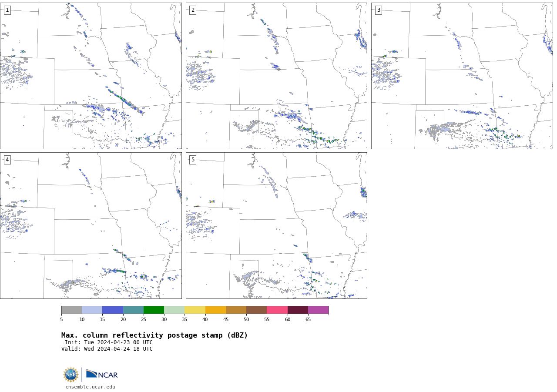This screenshot has height=392, width=557.
Task: Select the blue 15-20 dBZ swatch
Action: pyautogui.click(x=113, y=310)
